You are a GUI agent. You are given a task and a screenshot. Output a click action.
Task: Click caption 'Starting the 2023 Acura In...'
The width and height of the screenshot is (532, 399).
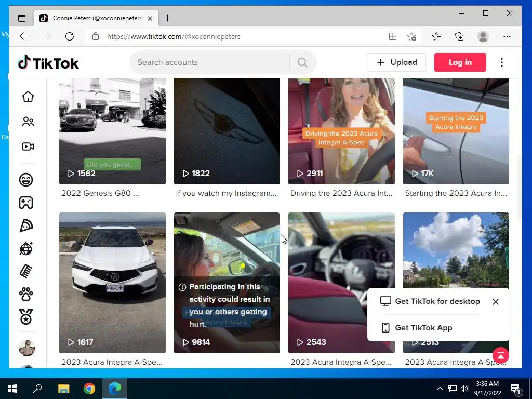point(456,193)
